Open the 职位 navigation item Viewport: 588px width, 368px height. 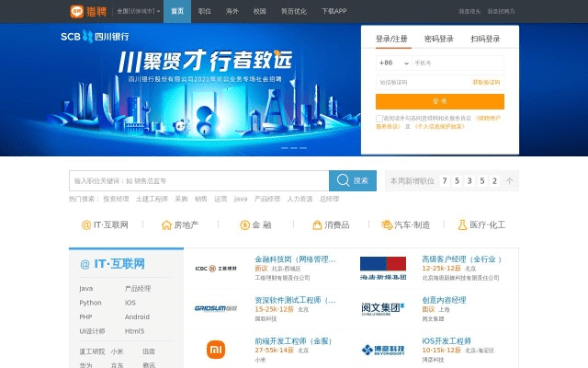pyautogui.click(x=204, y=11)
